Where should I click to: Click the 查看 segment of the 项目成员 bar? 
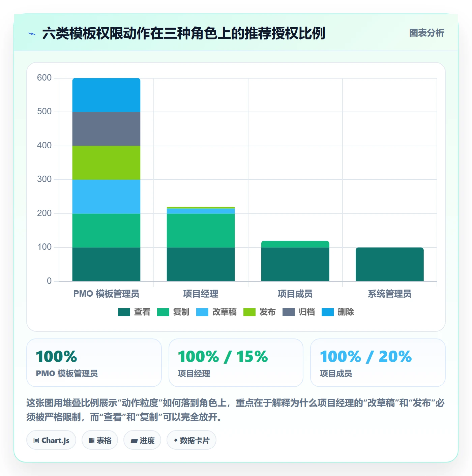[295, 264]
